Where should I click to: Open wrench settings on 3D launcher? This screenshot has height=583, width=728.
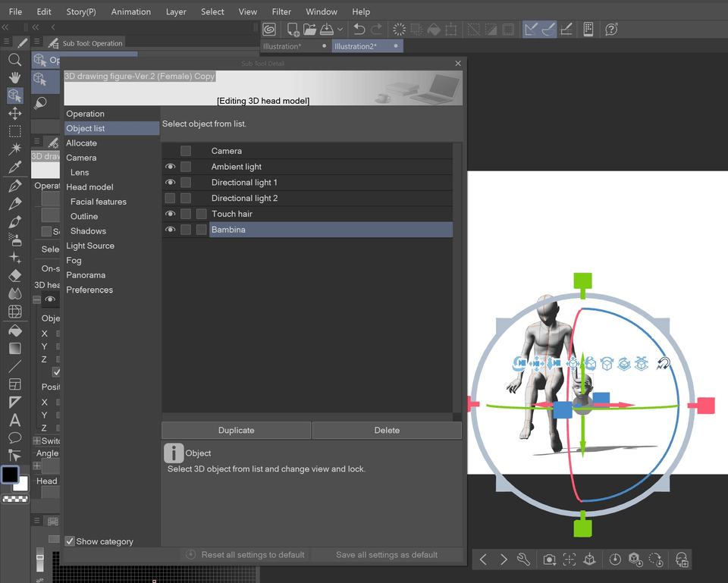pyautogui.click(x=524, y=559)
